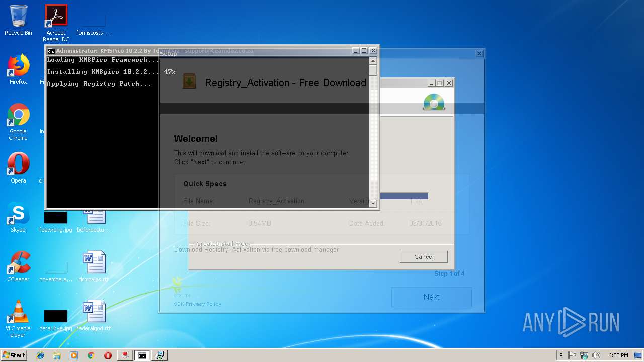The width and height of the screenshot is (644, 362).
Task: Open network status tray icon
Action: pos(584,355)
